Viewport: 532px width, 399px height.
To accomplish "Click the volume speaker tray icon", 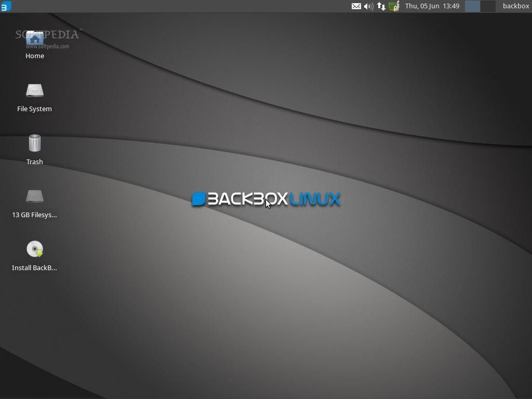I will point(368,6).
